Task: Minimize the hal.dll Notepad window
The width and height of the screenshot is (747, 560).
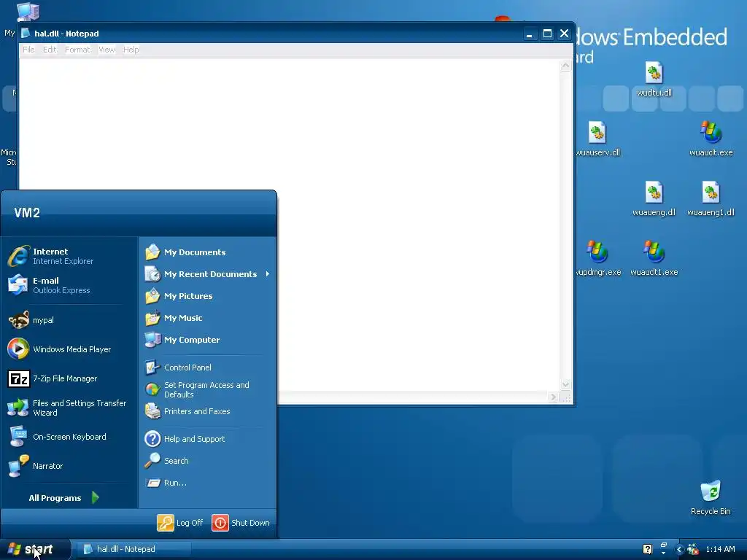Action: (530, 34)
